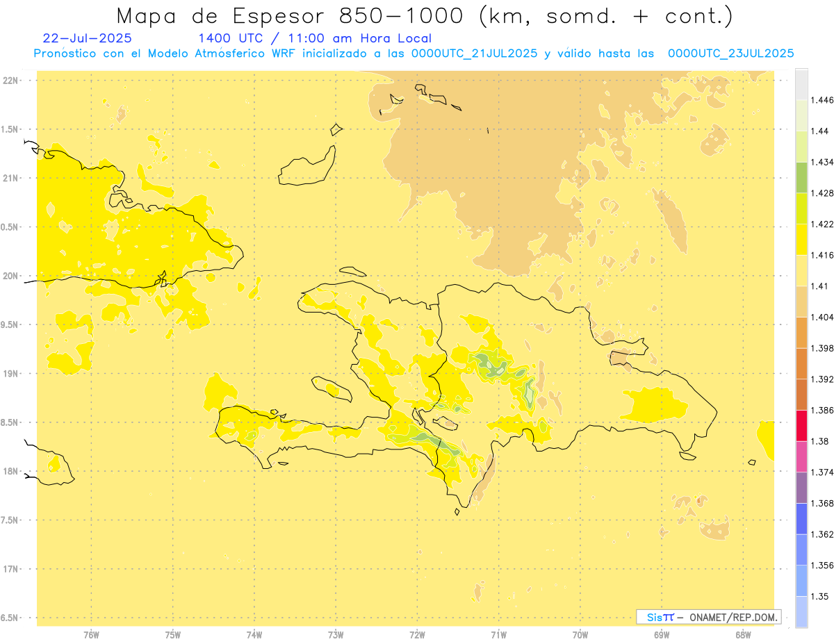Click the tan legend swatch between 1.404 and 1.41
Image resolution: width=834 pixels, height=644 pixels.
coord(801,302)
